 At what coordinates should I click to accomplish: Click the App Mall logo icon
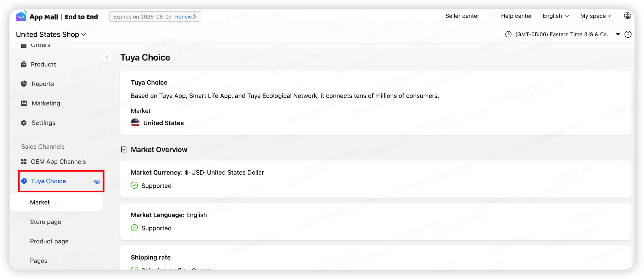[x=21, y=16]
